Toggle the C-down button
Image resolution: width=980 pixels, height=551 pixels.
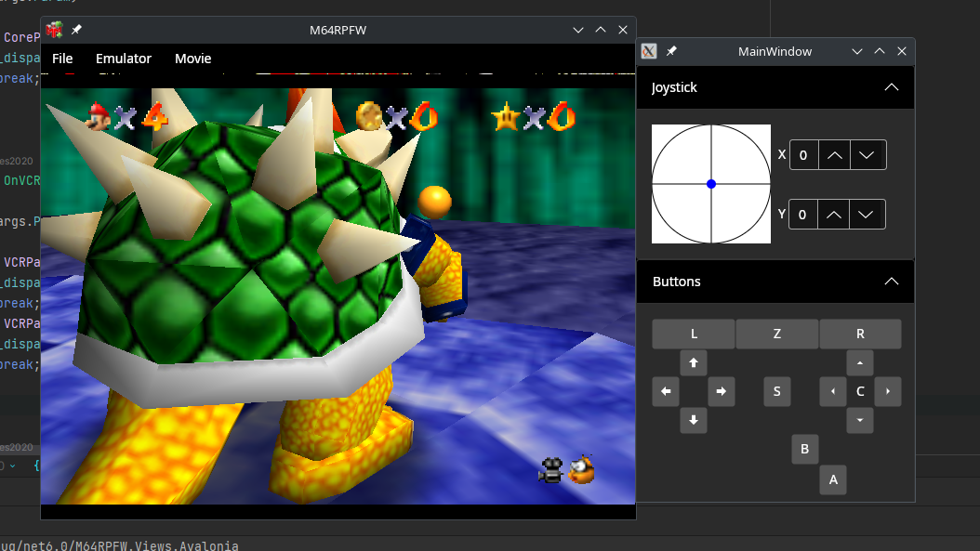tap(860, 420)
